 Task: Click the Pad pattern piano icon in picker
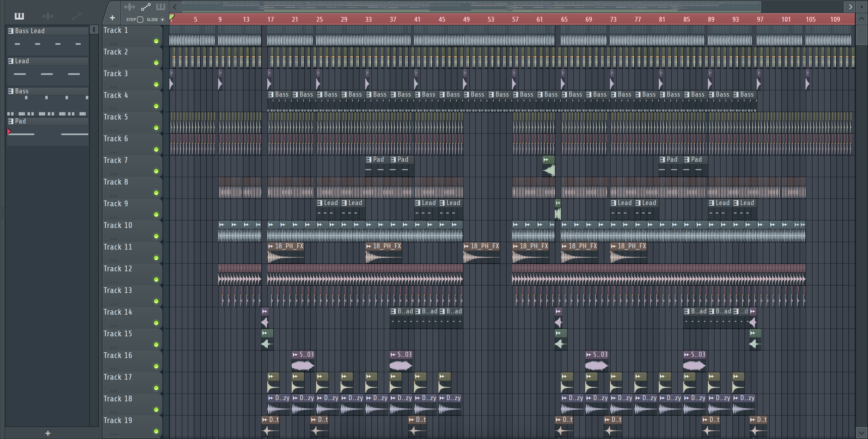11,121
